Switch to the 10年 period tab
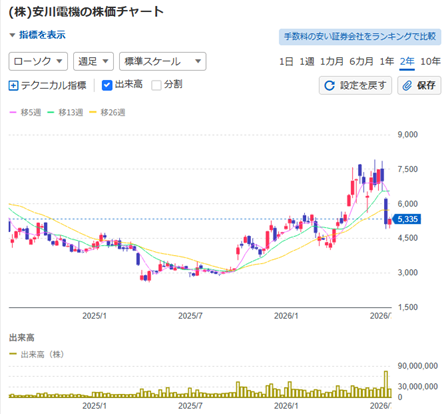446x414 pixels. point(430,62)
